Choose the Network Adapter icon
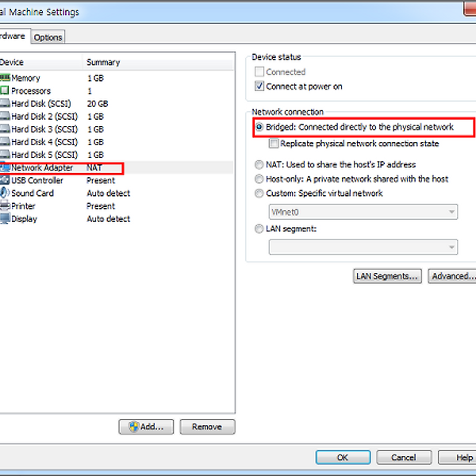 pyautogui.click(x=4, y=168)
